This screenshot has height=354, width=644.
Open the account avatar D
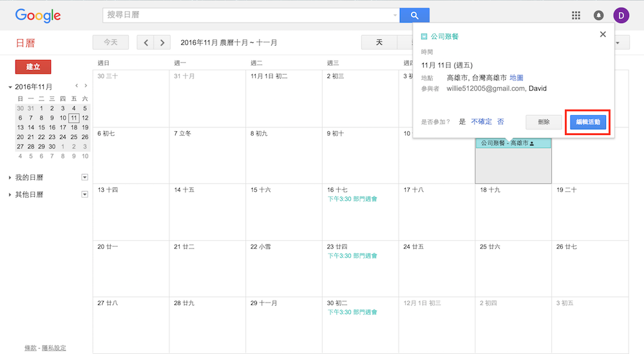point(621,15)
